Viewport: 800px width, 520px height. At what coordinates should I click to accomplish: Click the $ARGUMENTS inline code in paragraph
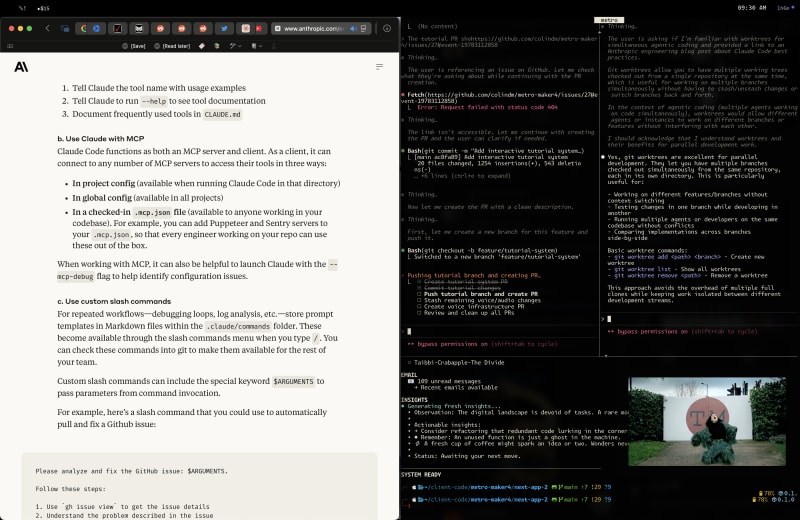click(293, 381)
